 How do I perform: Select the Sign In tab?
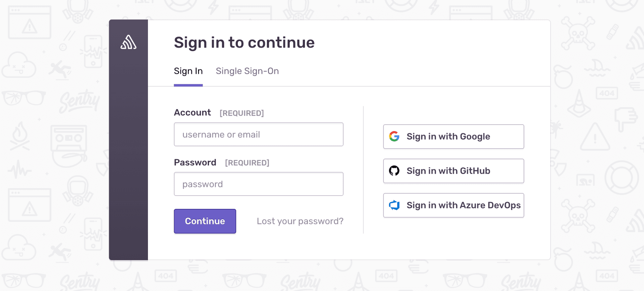point(188,71)
